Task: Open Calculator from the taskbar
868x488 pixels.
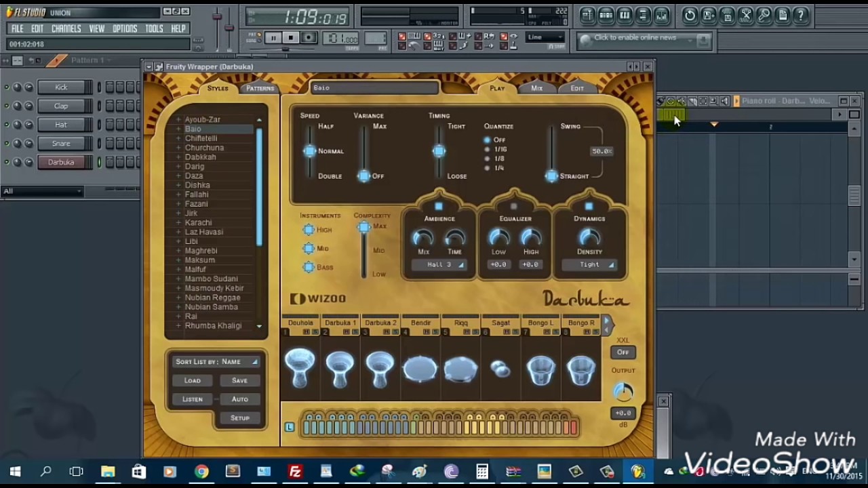Action: (482, 472)
